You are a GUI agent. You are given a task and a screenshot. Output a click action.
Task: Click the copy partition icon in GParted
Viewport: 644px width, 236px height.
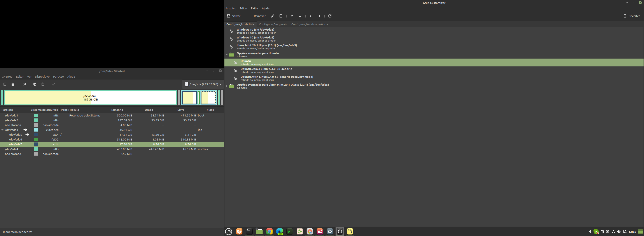[35, 84]
